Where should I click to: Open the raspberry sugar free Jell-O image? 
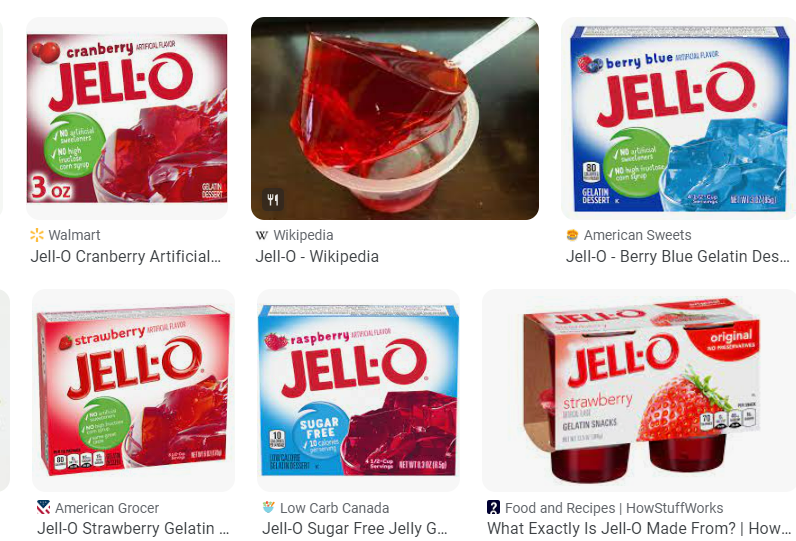358,390
